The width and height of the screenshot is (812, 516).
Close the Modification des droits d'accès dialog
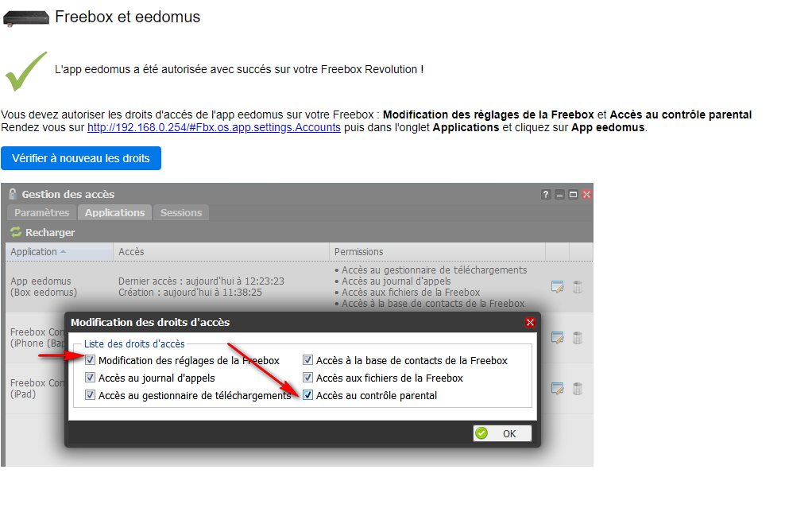click(x=530, y=323)
